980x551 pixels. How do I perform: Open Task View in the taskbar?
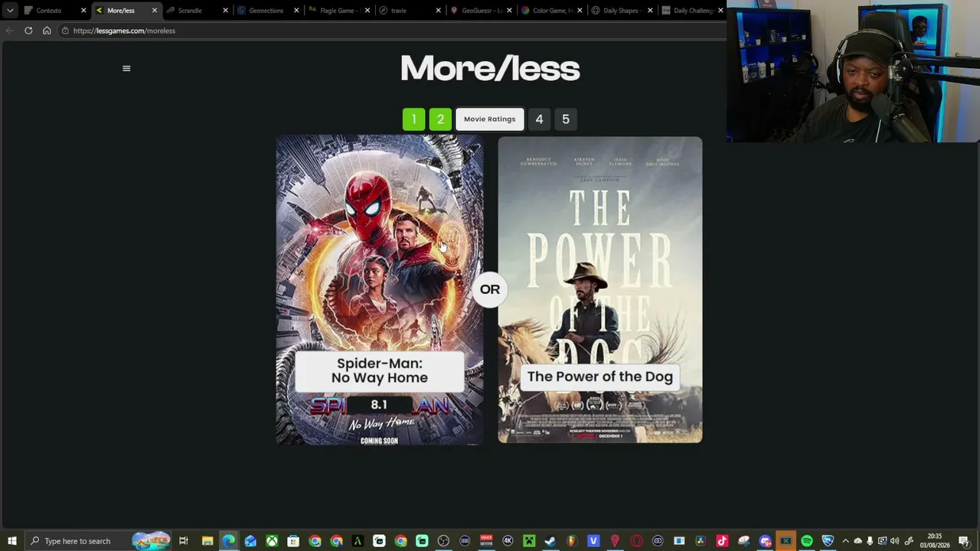click(x=183, y=541)
